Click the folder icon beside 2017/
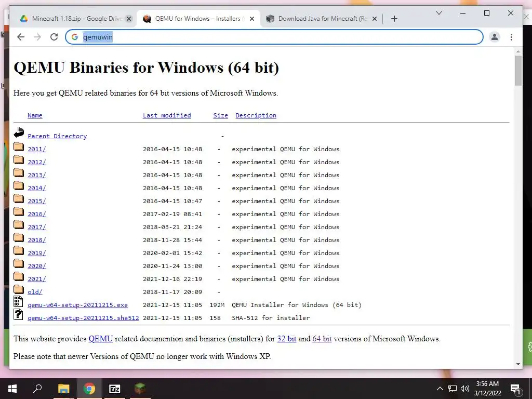The image size is (532, 399). tap(19, 224)
